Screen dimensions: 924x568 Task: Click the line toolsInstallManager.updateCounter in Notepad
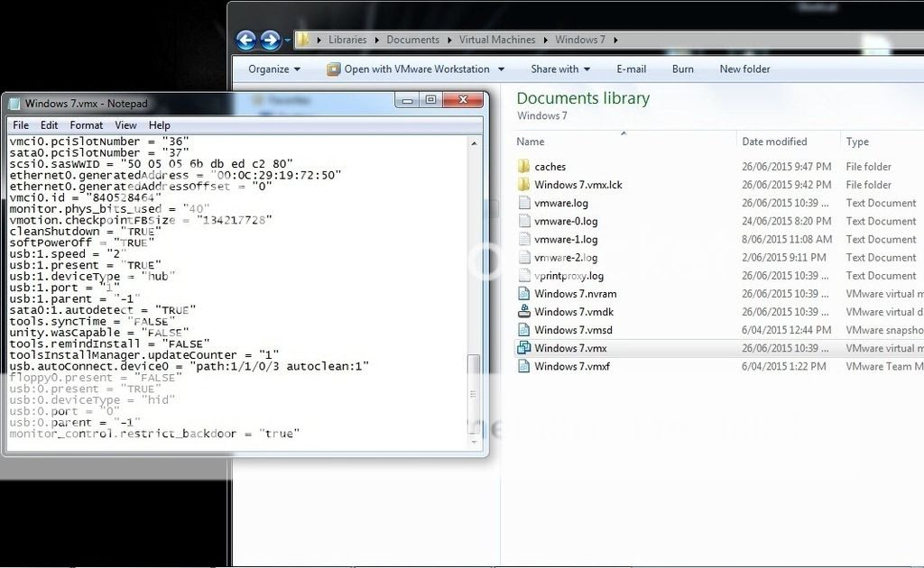(x=143, y=355)
